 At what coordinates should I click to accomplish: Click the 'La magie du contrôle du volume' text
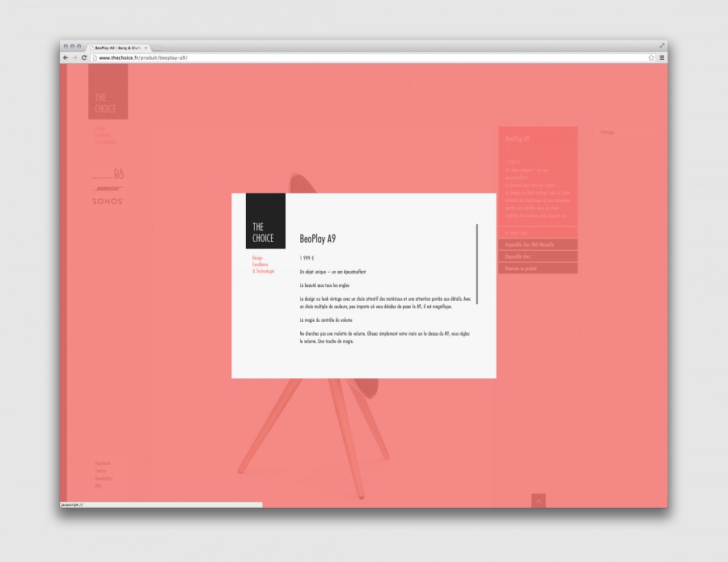pyautogui.click(x=326, y=320)
